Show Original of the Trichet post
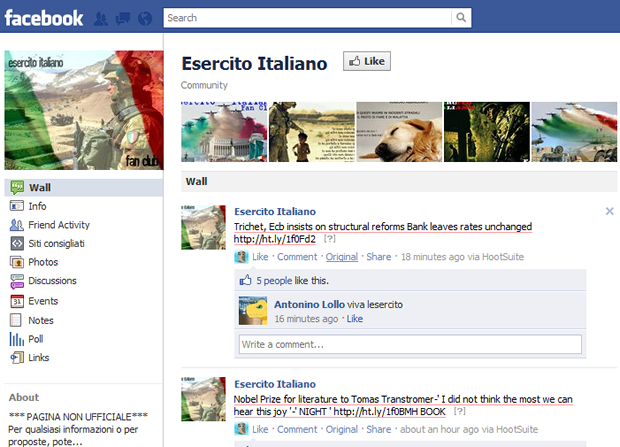 [342, 257]
